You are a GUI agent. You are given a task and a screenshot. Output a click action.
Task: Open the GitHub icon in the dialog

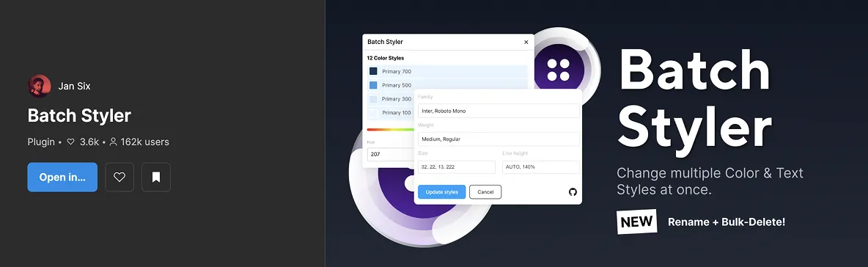click(573, 192)
